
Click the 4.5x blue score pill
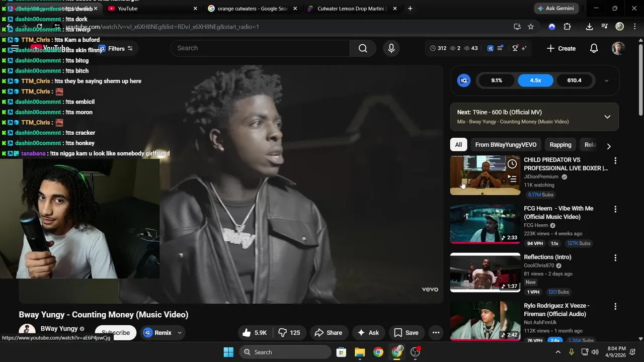click(535, 80)
